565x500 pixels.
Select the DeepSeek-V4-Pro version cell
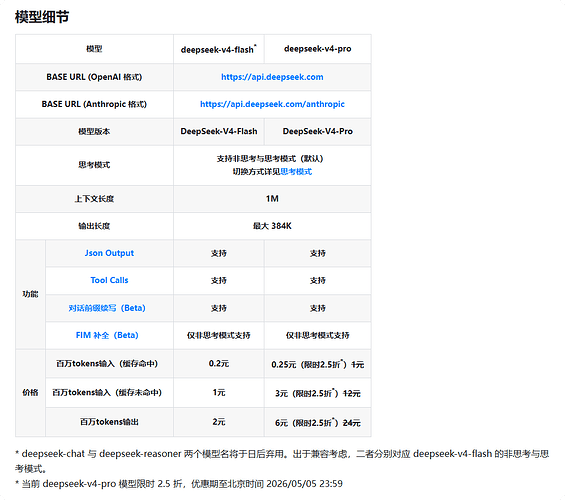317,131
